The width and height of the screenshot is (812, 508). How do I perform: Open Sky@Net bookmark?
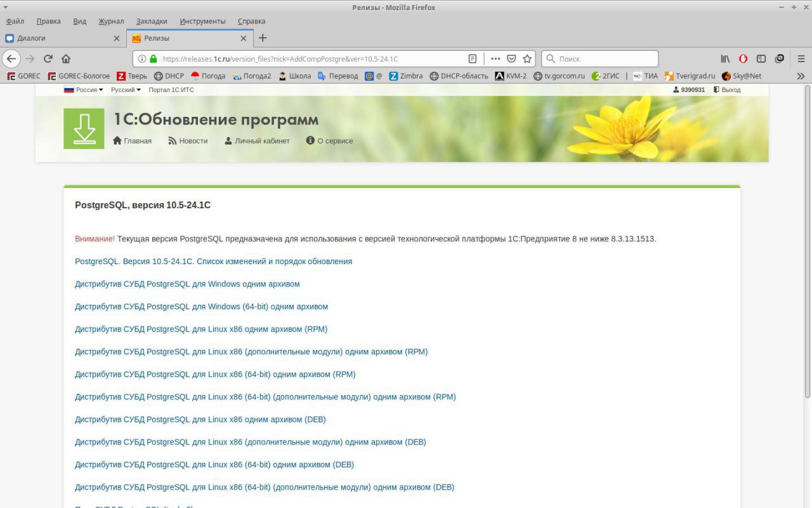tap(741, 76)
